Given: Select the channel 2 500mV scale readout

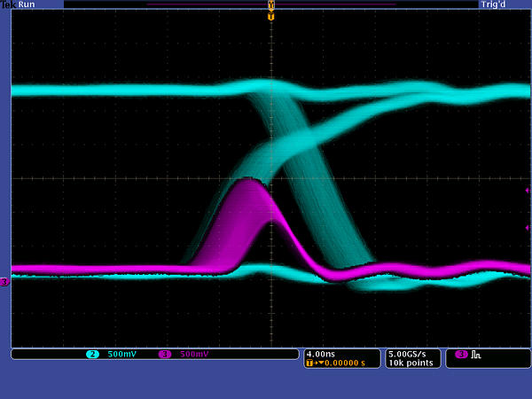Looking at the screenshot, I should pyautogui.click(x=121, y=355).
